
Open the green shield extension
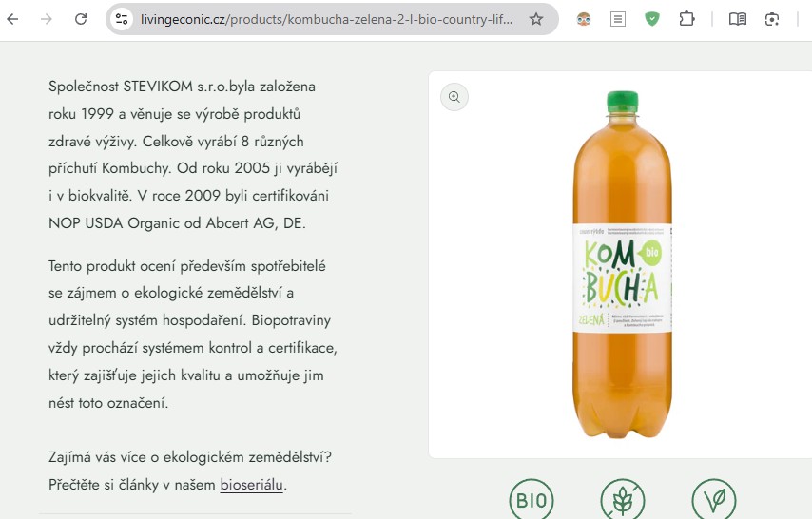(x=652, y=19)
